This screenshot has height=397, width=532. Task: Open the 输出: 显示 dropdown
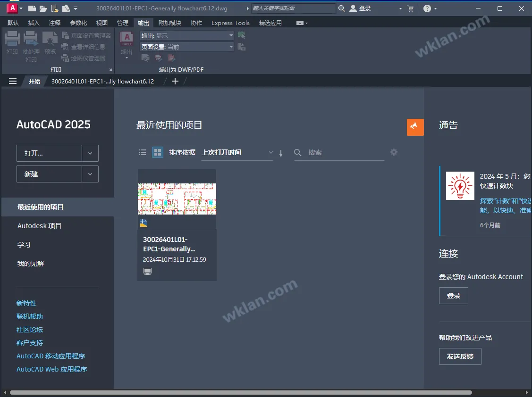(x=186, y=35)
